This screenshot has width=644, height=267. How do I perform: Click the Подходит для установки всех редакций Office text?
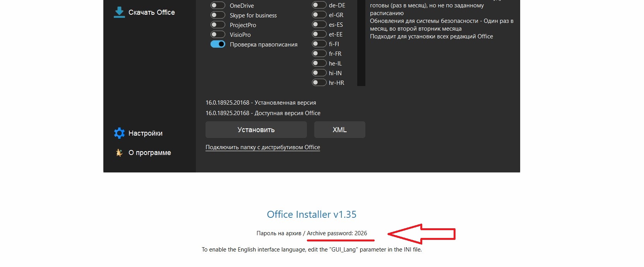(432, 36)
